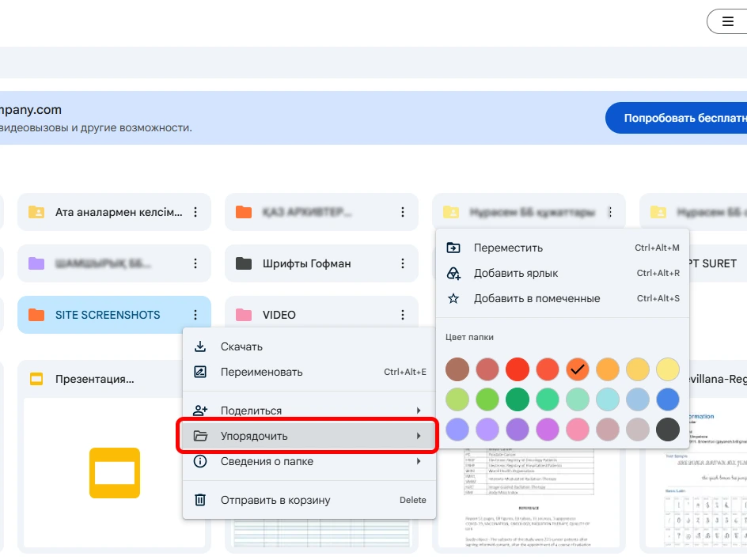The image size is (747, 560).
Task: Pick the light lime green color swatch
Action: point(457,399)
